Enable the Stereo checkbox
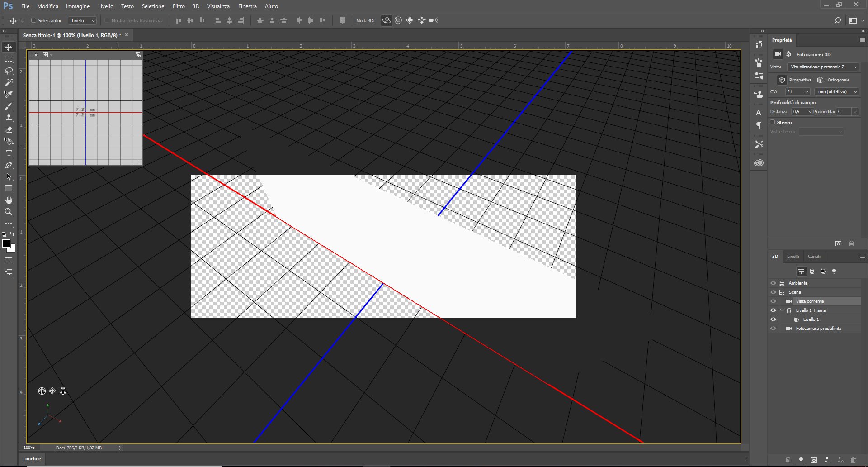This screenshot has height=467, width=868. (773, 122)
